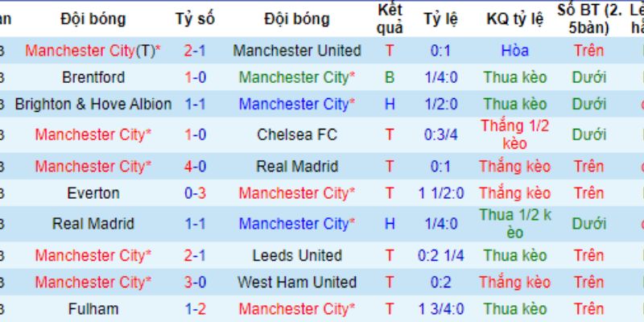Click the Kết quả column header
Screen dimensions: 644x322
pos(390,19)
